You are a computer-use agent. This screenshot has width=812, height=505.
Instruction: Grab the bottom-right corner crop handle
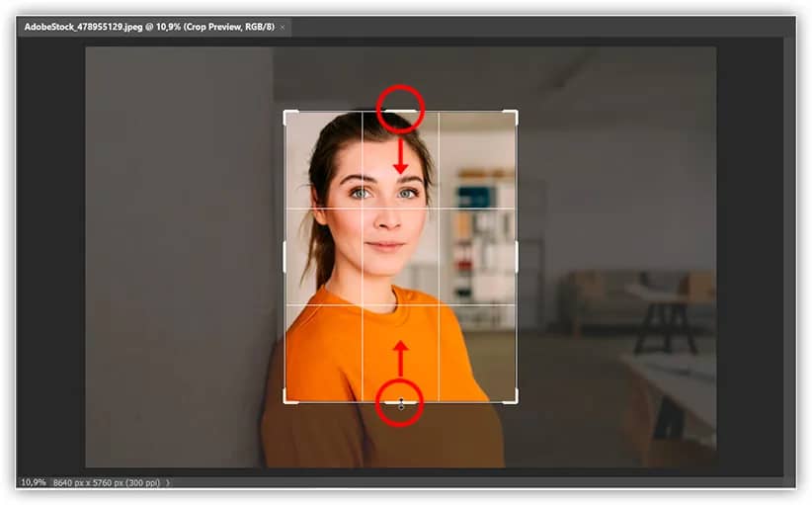tap(514, 400)
